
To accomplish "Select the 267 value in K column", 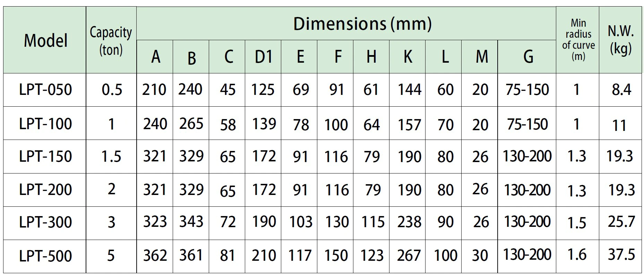I will pyautogui.click(x=409, y=256).
